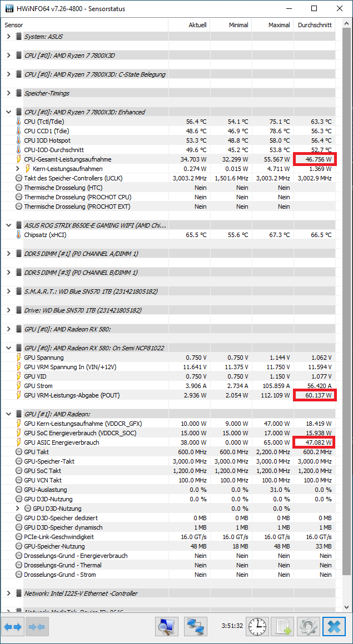Screen dimensions: 353x644
Task: Click the collapse columns arrows button
Action: pos(37,627)
